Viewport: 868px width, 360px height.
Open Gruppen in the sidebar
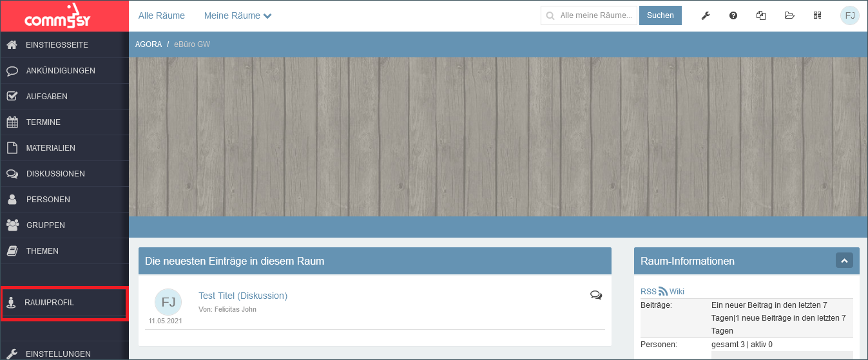(64, 225)
